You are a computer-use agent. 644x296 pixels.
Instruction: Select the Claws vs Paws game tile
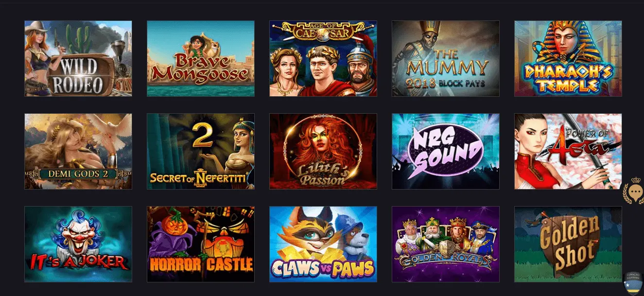pos(323,244)
